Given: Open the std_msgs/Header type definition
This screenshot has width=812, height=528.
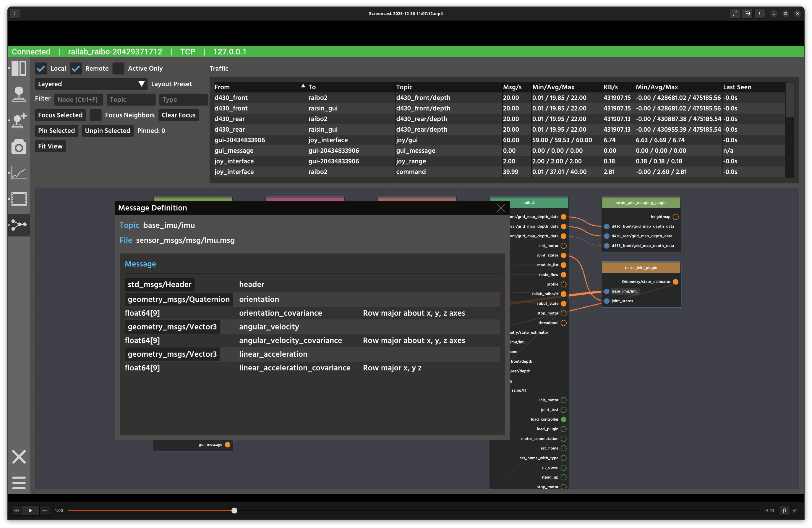Looking at the screenshot, I should [159, 284].
